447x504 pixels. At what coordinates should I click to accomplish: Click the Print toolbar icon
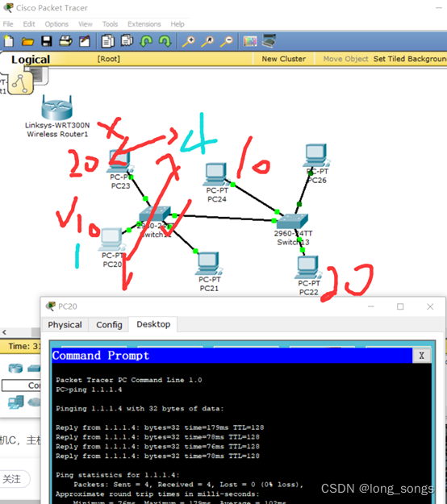point(65,41)
